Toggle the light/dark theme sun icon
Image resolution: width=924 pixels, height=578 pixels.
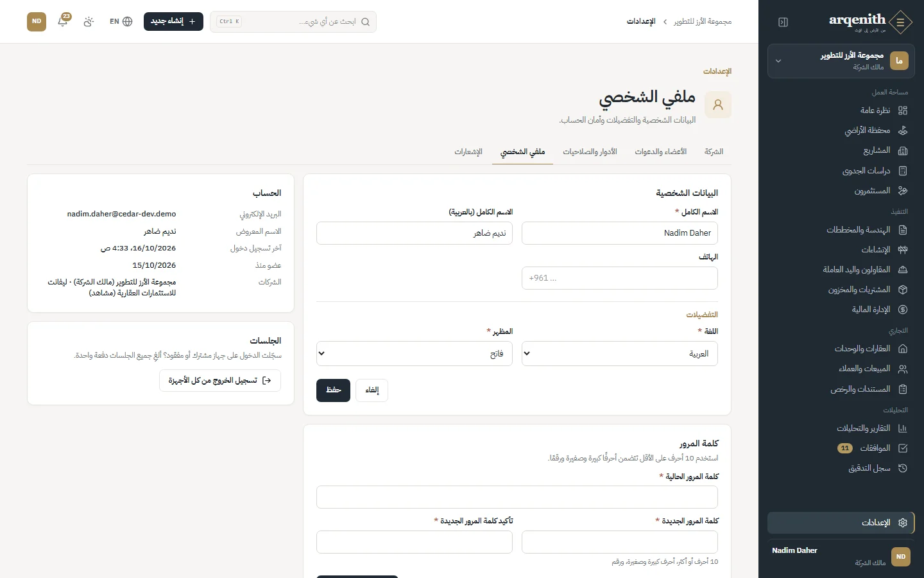coord(89,21)
